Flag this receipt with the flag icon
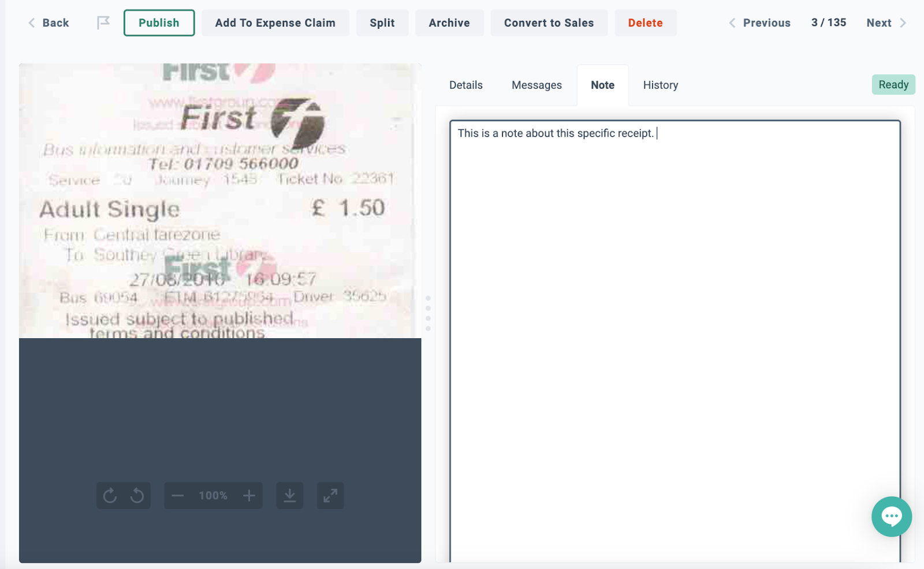This screenshot has width=924, height=569. (103, 23)
